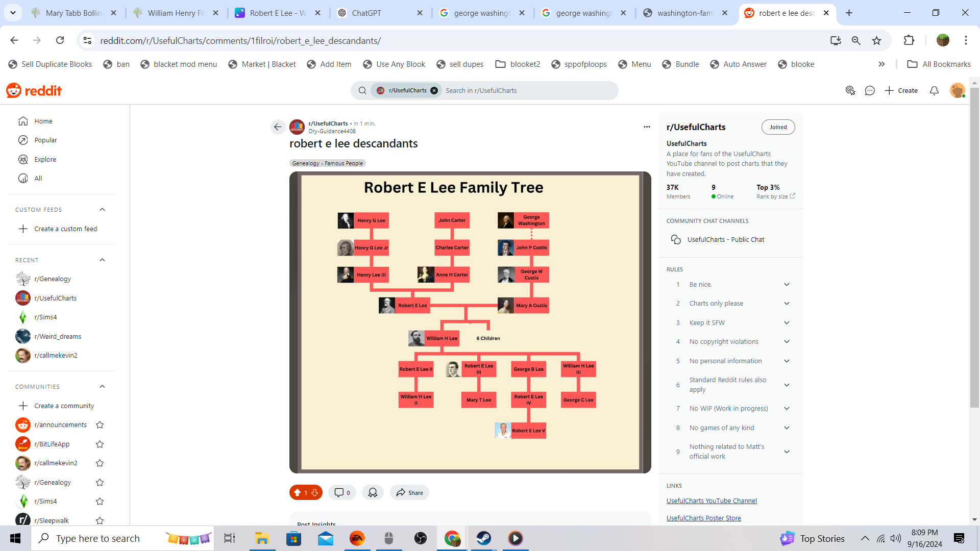Downvote the post with the down arrow
Viewport: 980px width, 551px height.
(315, 492)
